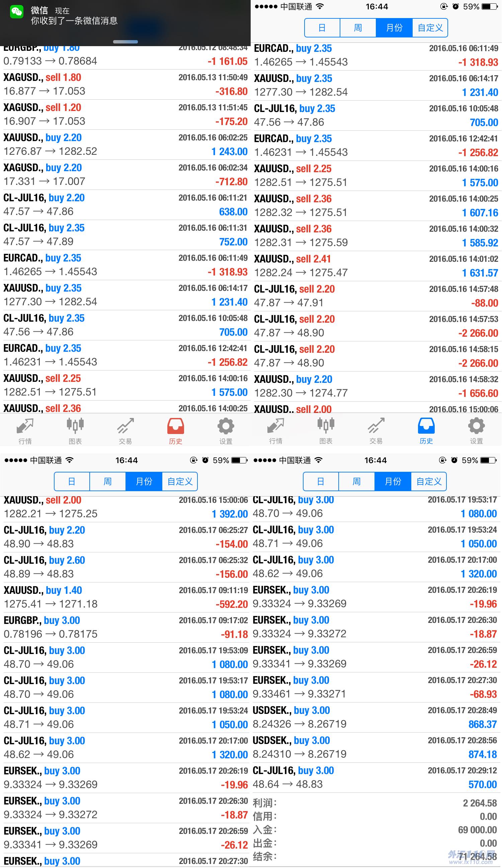Image resolution: width=502 pixels, height=868 pixels.
Task: Select 日 tab in bottom-left screenshot
Action: pos(72,481)
